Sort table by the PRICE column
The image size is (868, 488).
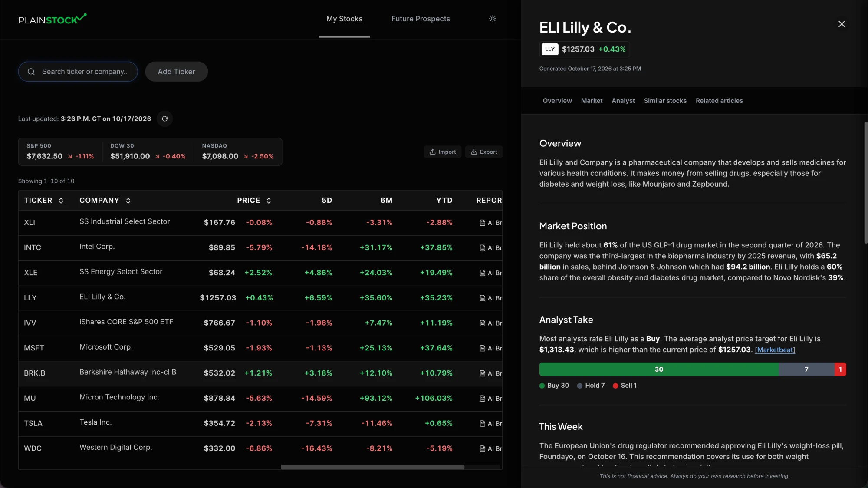254,200
